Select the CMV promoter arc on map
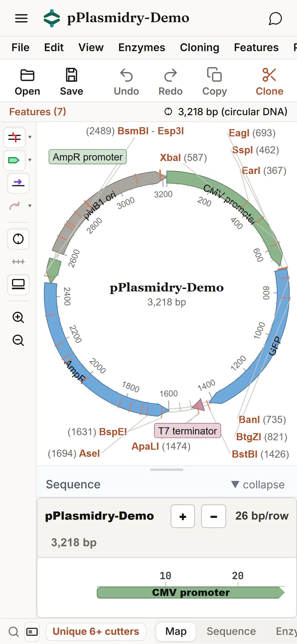This screenshot has height=644, width=297. (x=238, y=203)
